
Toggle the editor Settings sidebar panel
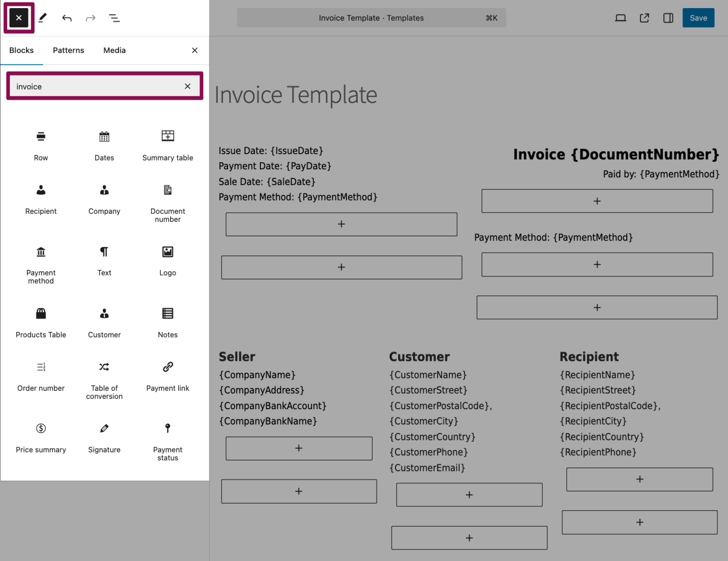click(x=668, y=18)
